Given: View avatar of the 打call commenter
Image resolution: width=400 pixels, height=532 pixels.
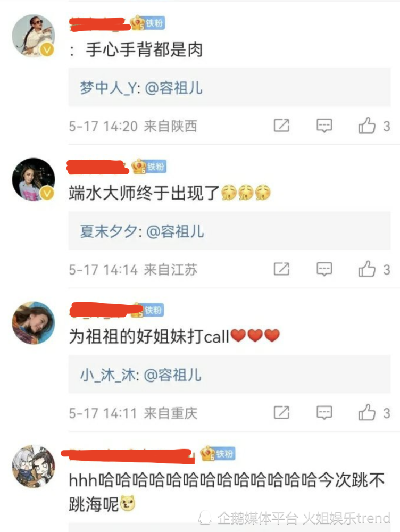Looking at the screenshot, I should coord(34,323).
